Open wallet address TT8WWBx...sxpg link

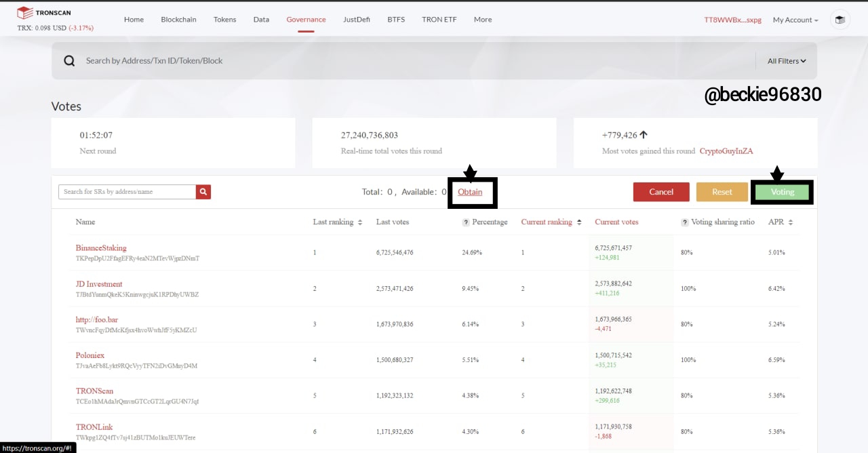coord(733,20)
